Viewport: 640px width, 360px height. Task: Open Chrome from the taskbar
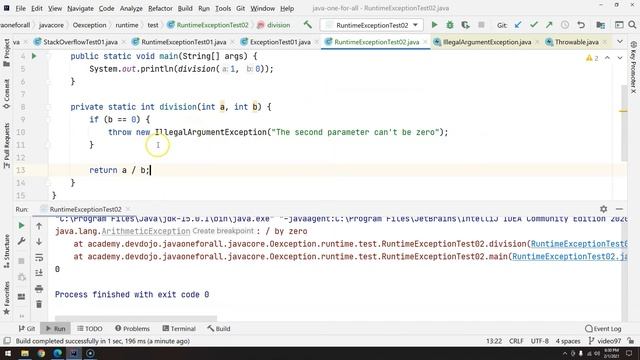pyautogui.click(x=41, y=353)
